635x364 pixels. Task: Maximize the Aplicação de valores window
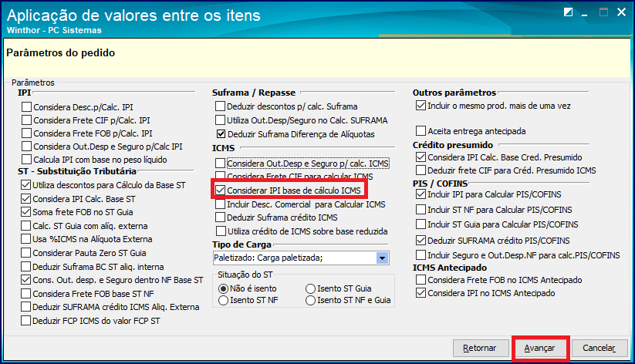pyautogui.click(x=603, y=12)
